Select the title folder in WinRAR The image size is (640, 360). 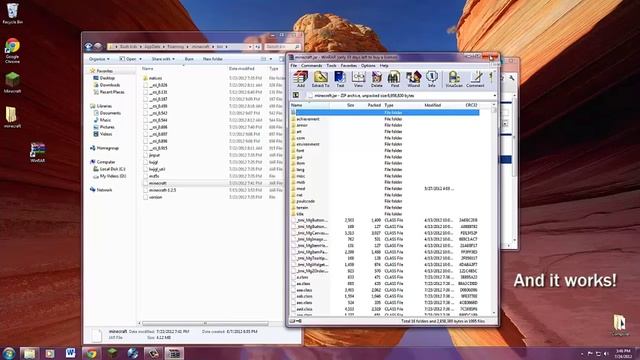click(x=300, y=214)
